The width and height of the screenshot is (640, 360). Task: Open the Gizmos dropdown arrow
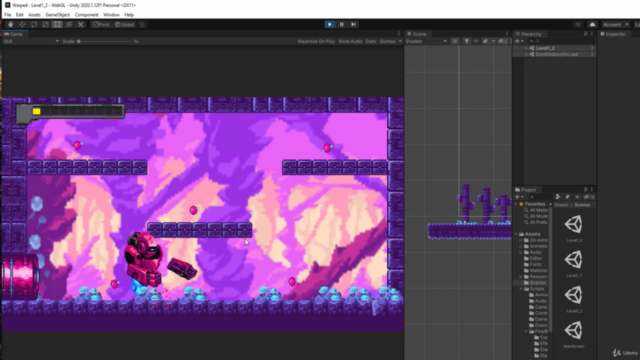click(400, 41)
